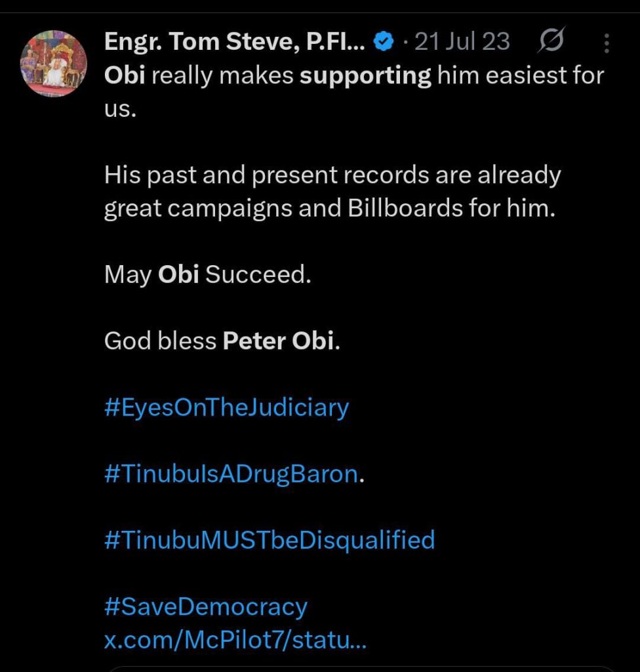Open Engr. Tom Steve's profile picture
The width and height of the screenshot is (640, 672).
coord(53,64)
